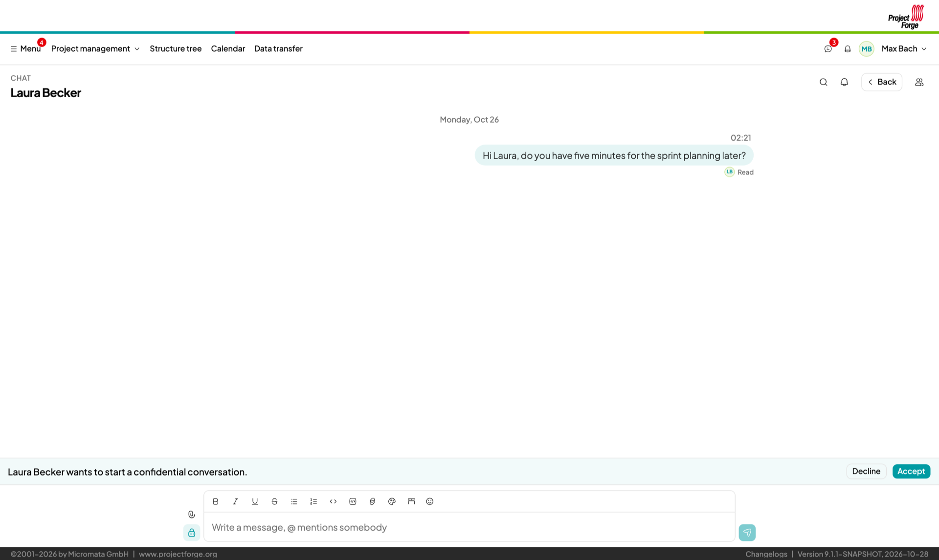939x560 pixels.
Task: Insert a bulleted list
Action: click(294, 501)
